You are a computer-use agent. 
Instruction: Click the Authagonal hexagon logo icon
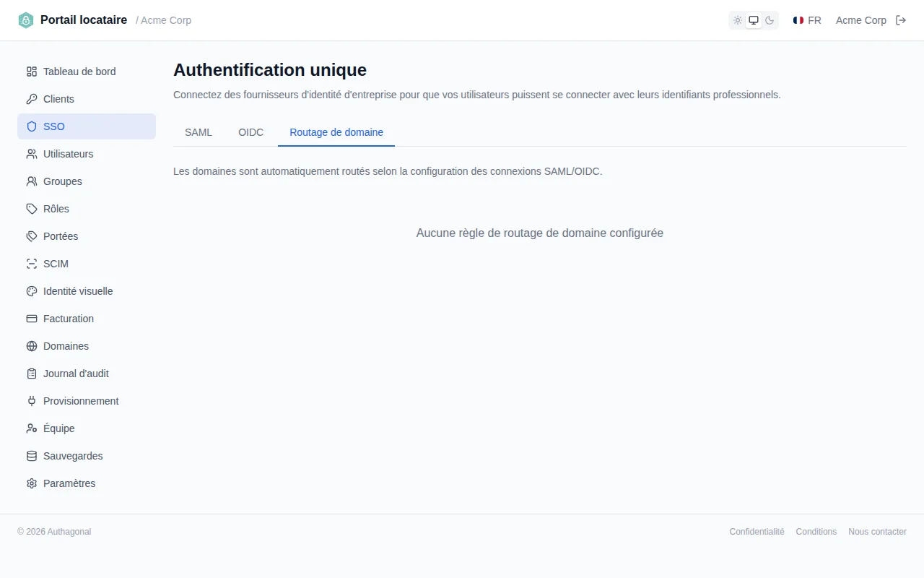click(x=26, y=20)
